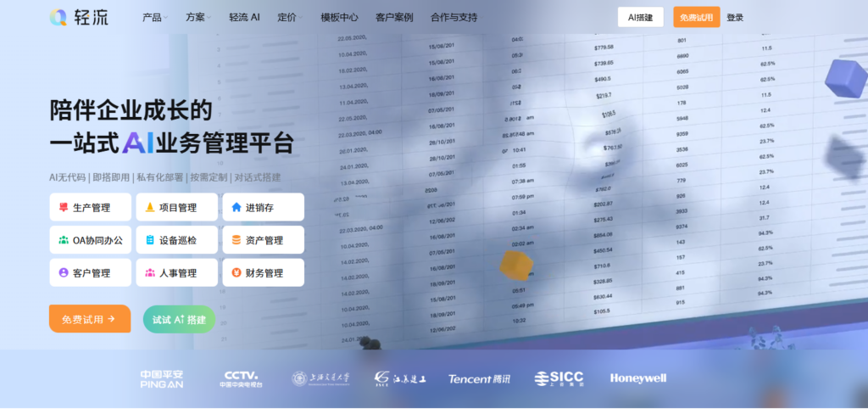Select the 客户管理 card

[90, 272]
